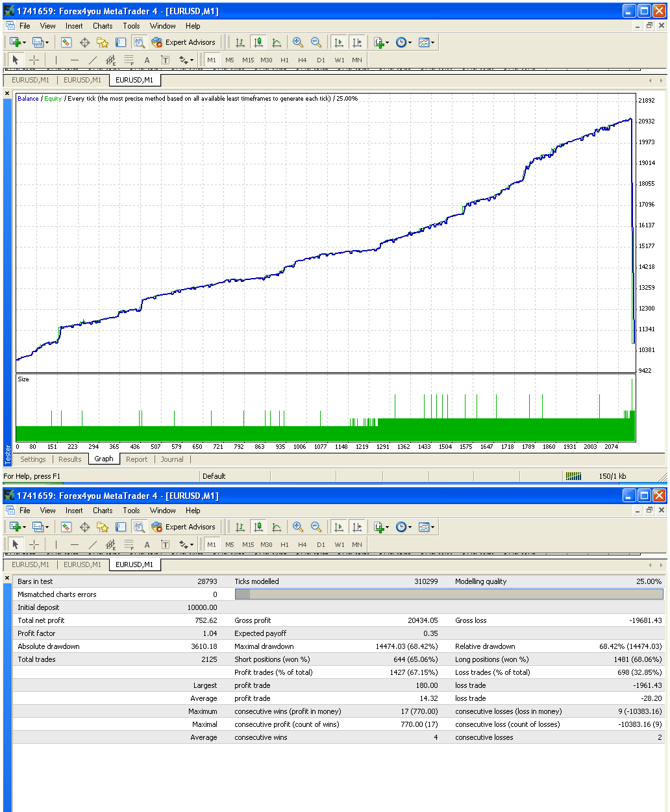Image resolution: width=670 pixels, height=812 pixels.
Task: Select Horizontal Line tool in top window
Action: (74, 60)
